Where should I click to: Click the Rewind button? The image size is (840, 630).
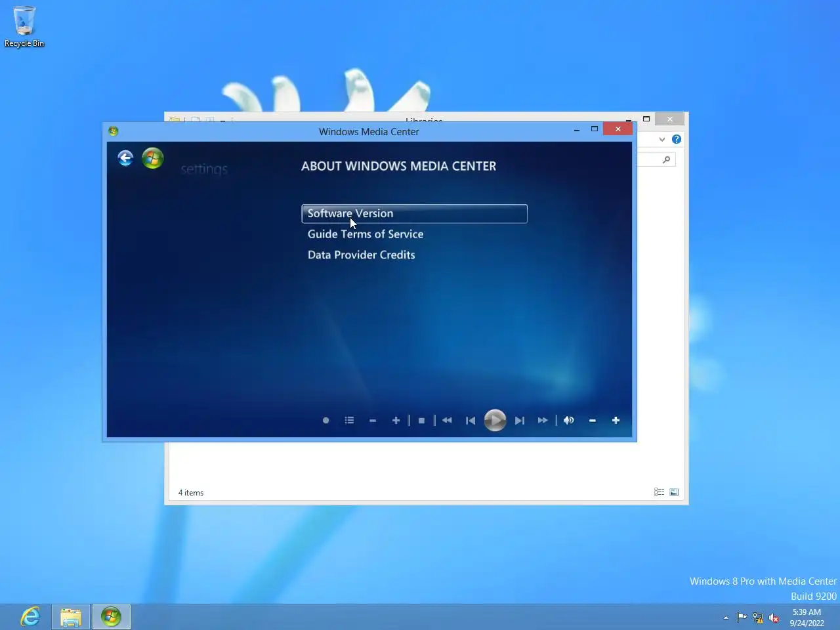pos(447,420)
